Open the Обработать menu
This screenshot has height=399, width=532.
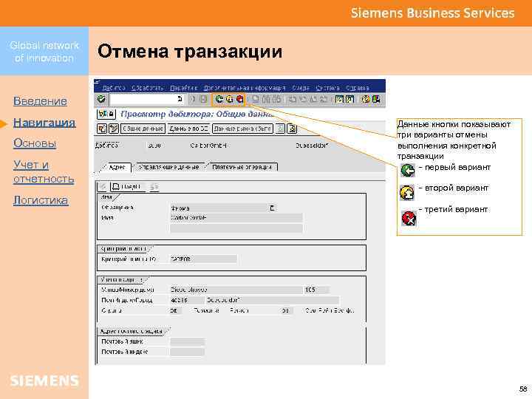(148, 88)
